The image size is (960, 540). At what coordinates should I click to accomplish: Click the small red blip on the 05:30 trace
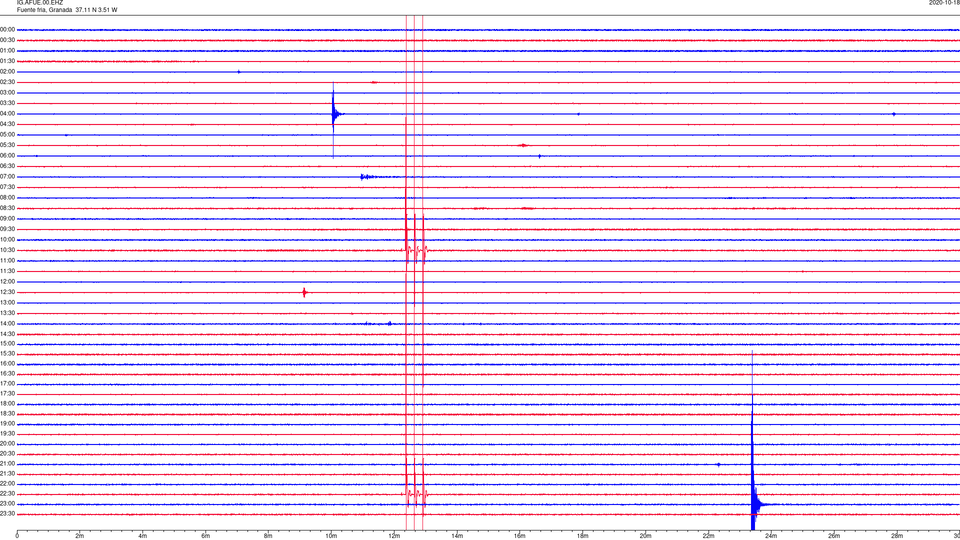(523, 145)
